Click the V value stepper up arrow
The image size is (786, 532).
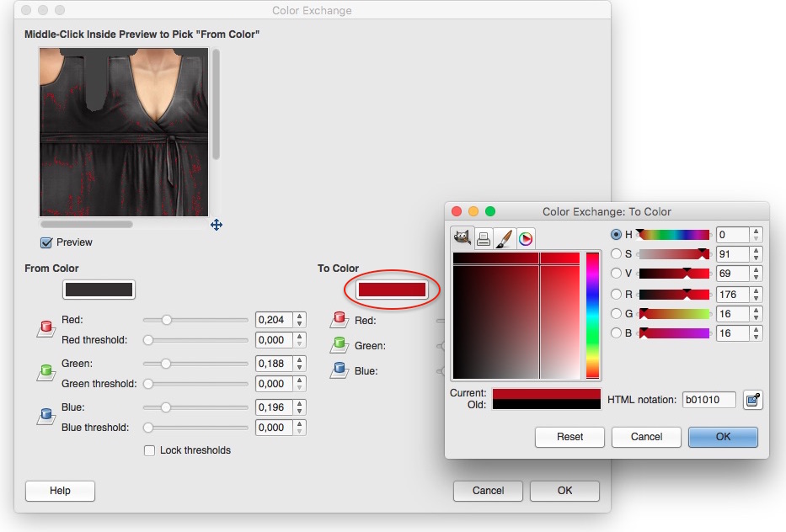pyautogui.click(x=756, y=269)
